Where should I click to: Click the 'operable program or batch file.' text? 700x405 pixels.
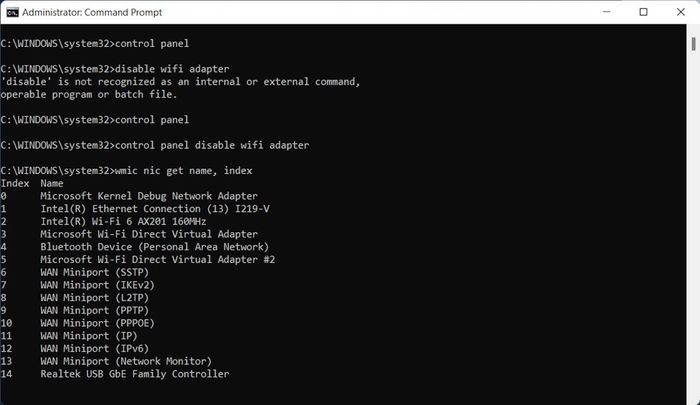click(89, 94)
